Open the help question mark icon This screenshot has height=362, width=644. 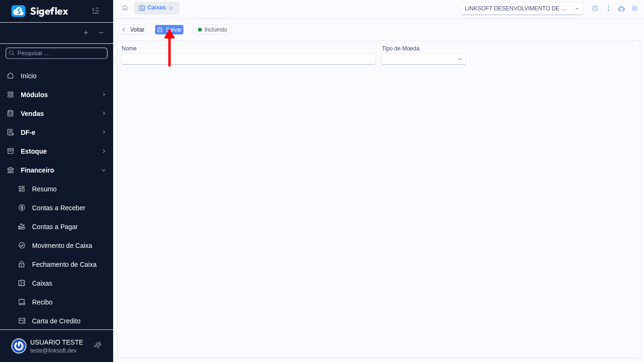pos(595,8)
